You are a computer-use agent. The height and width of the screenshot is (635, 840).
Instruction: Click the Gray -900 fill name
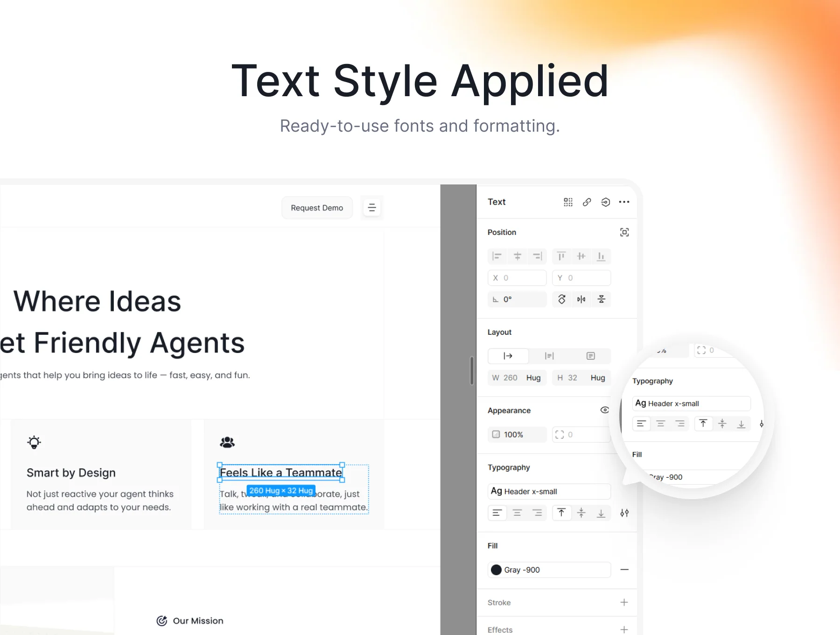[522, 570]
